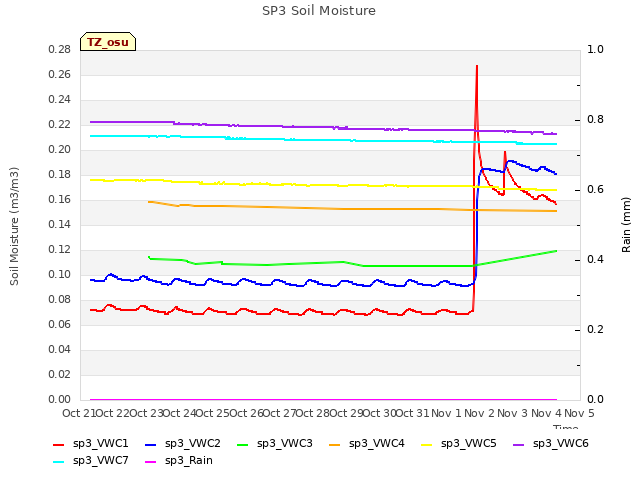This screenshot has width=640, height=480.
Task: Click the TZ_osu annotation badge
Action: click(x=108, y=42)
